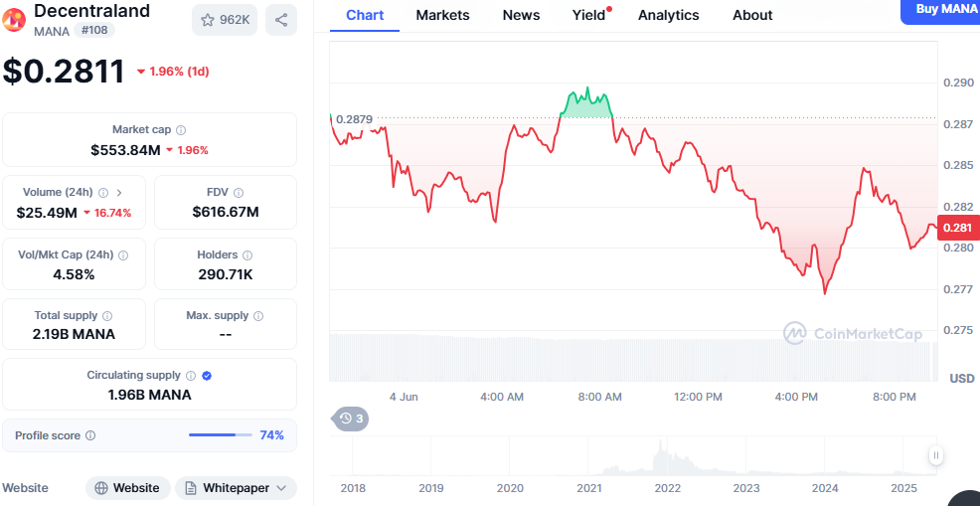Click the 74% profile score bar
The height and width of the screenshot is (506, 980).
(x=221, y=435)
